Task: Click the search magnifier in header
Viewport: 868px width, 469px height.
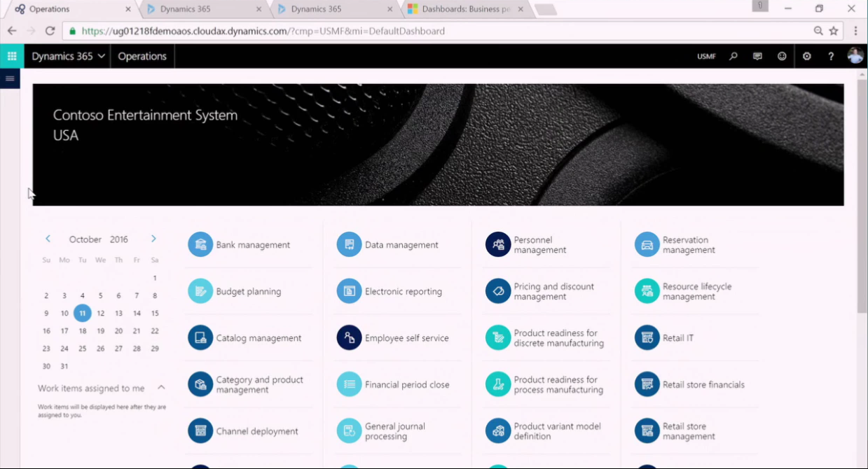Action: coord(733,56)
